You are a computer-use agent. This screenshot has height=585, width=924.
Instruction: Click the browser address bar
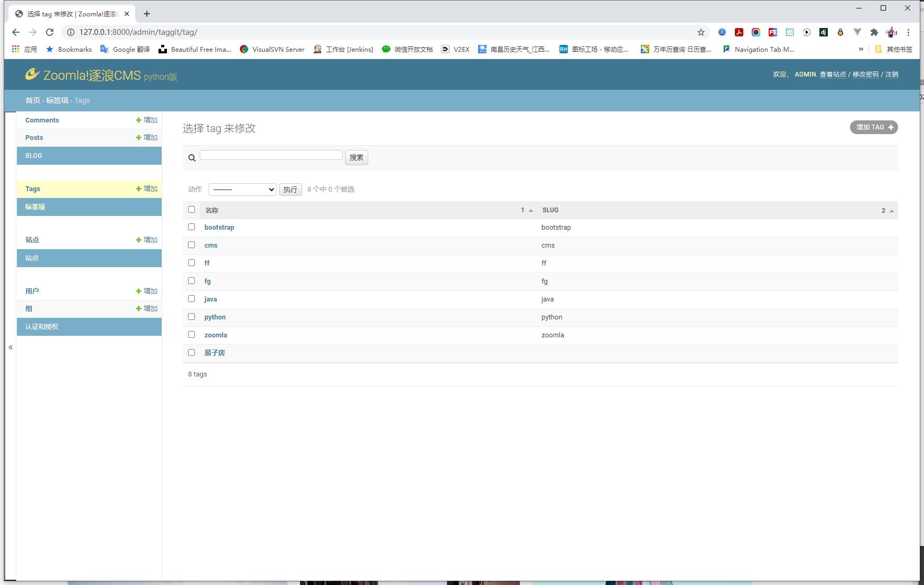386,32
